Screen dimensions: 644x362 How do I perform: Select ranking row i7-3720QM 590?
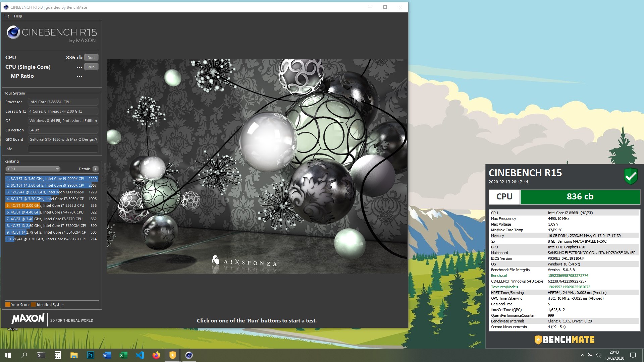point(52,226)
